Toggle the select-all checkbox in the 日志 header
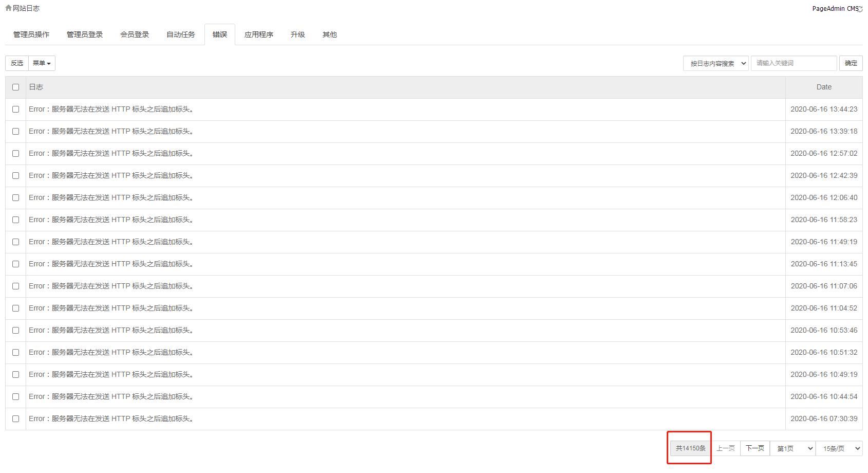868x473 pixels. click(15, 87)
